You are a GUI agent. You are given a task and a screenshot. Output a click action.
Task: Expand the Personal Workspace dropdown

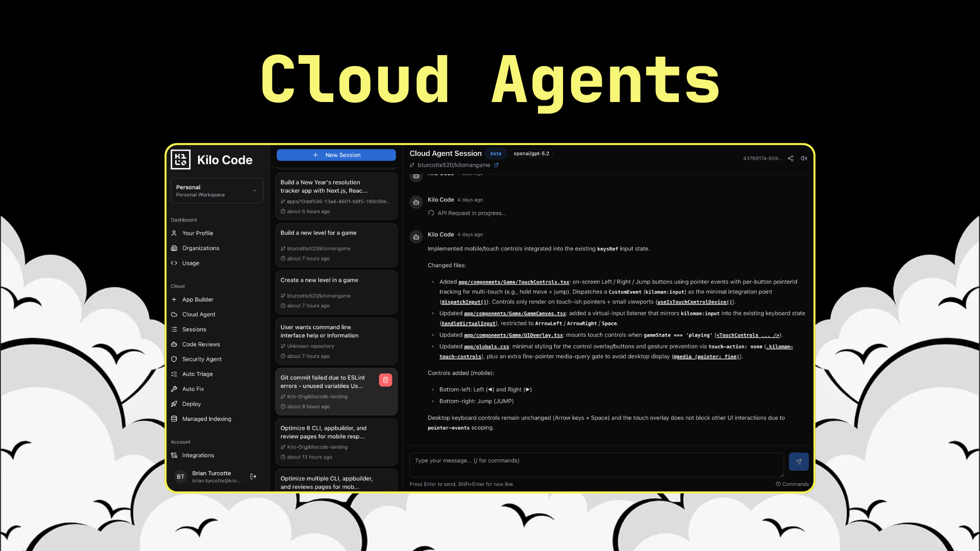217,191
